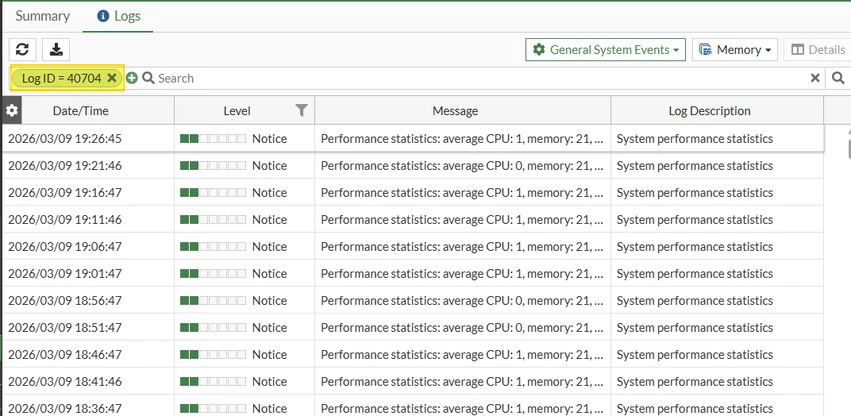Clear the search box with the X
Image resolution: width=851 pixels, height=416 pixels.
(x=815, y=78)
